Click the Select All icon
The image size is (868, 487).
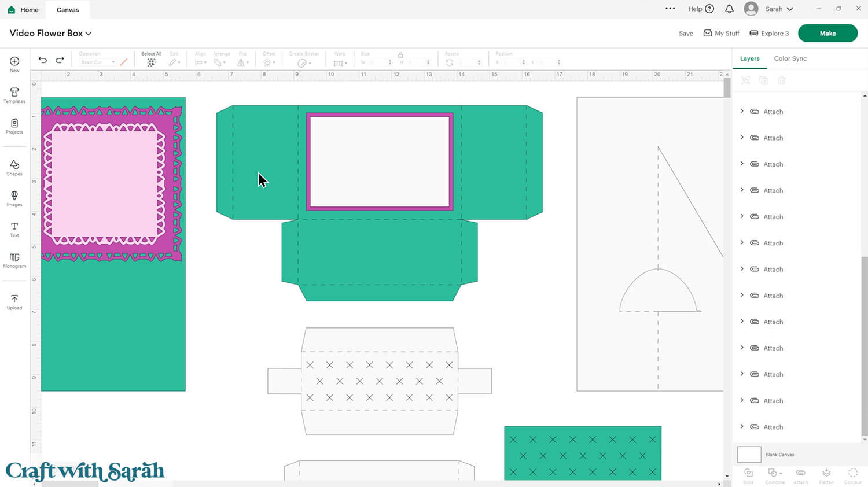[151, 62]
